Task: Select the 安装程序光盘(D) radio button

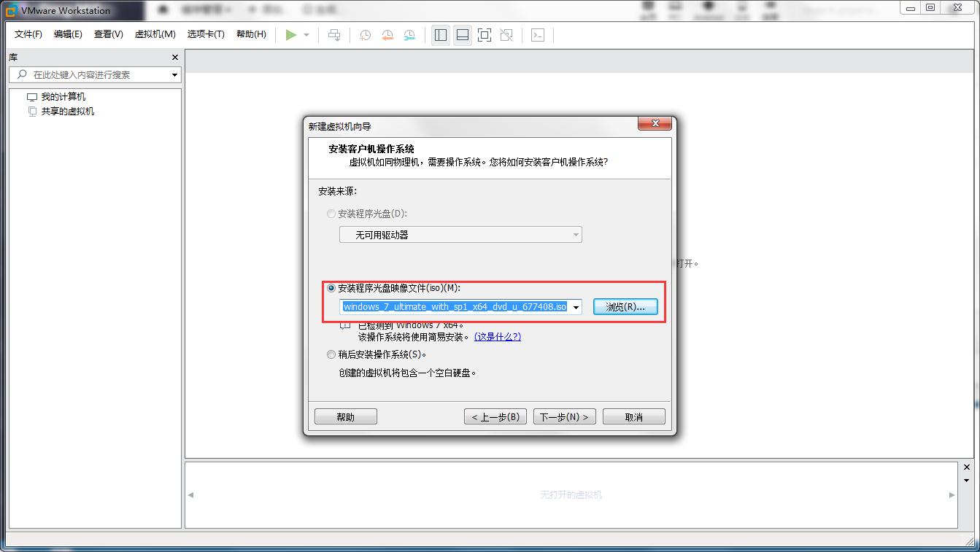Action: 332,214
